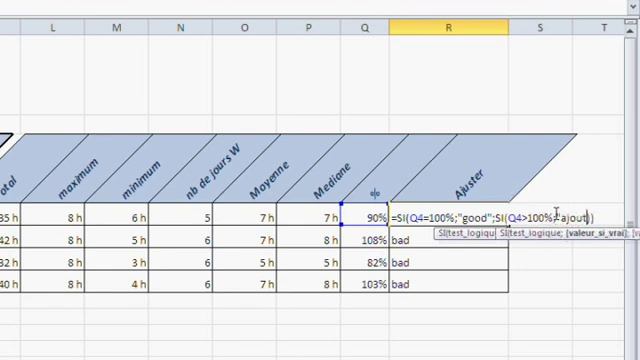Select the 108% cell
Viewport: 640px width, 360px height.
[365, 236]
